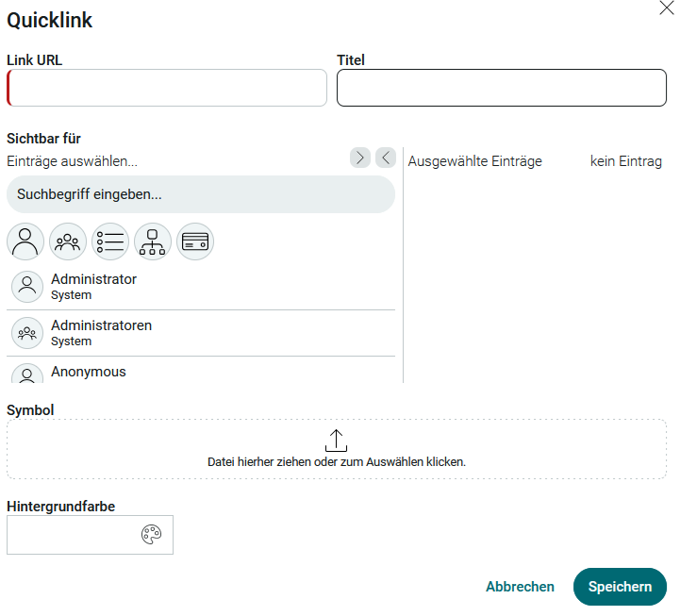The height and width of the screenshot is (616, 680).
Task: Click the Suchbegriff eingeben search box
Action: (x=201, y=194)
